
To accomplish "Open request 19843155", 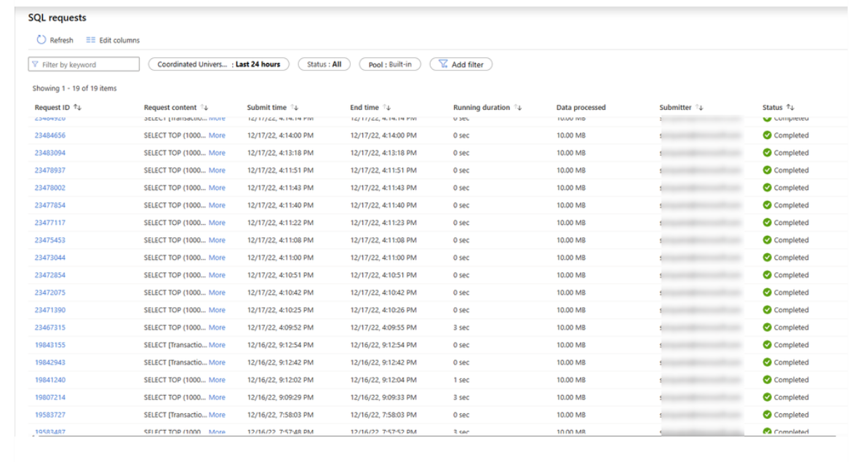I will [x=49, y=345].
